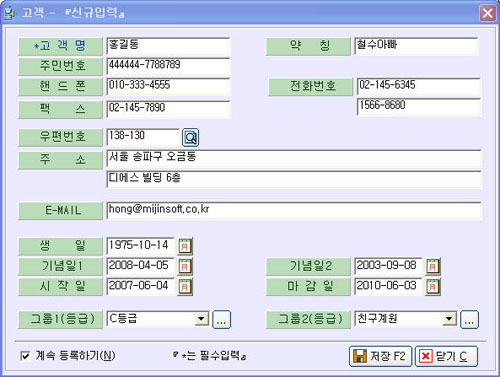Screen dimensions: 500x377
Task: Click the 그룹1(등급) label
Action: click(60, 319)
